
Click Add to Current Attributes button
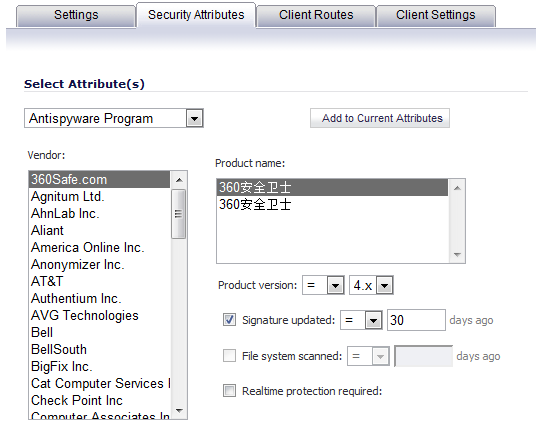pos(380,118)
